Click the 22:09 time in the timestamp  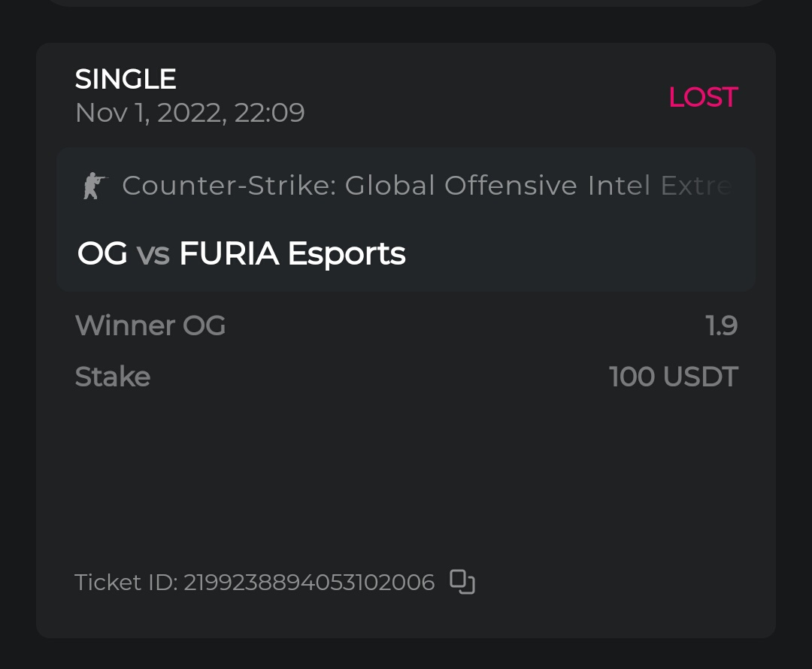point(269,113)
